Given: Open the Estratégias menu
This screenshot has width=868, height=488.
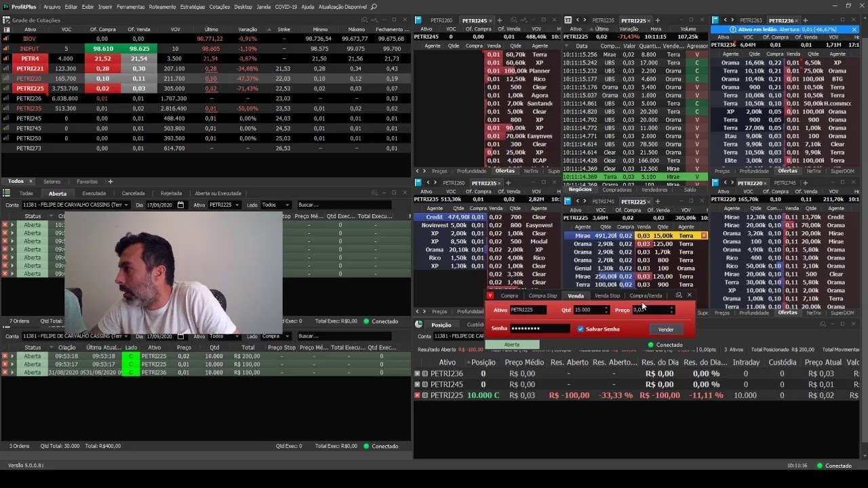Looking at the screenshot, I should [x=193, y=7].
